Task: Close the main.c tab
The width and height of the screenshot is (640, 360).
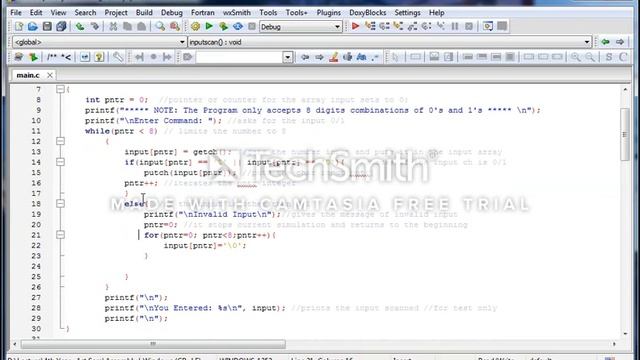Action: (x=50, y=75)
